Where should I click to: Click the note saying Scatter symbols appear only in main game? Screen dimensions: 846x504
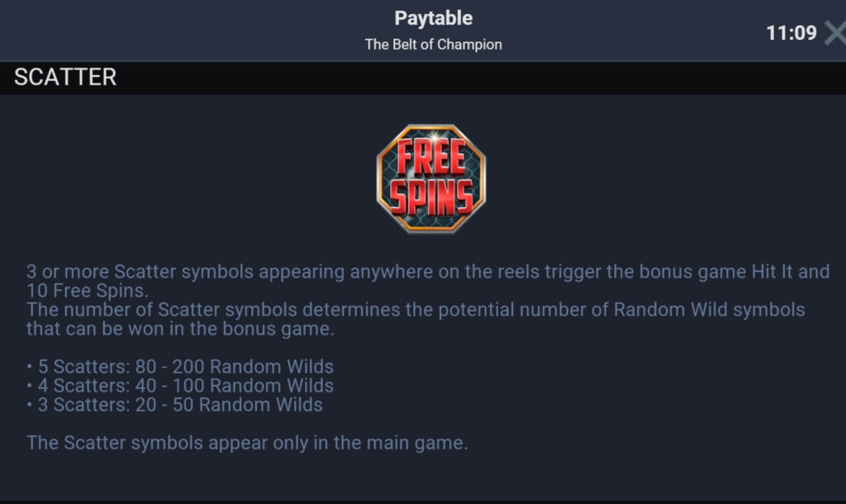point(247,443)
